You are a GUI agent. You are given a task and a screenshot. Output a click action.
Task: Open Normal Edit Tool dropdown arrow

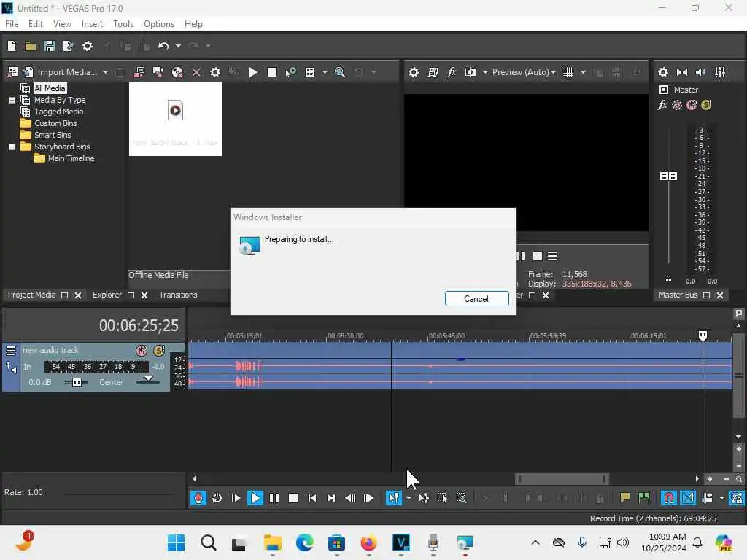point(409,498)
